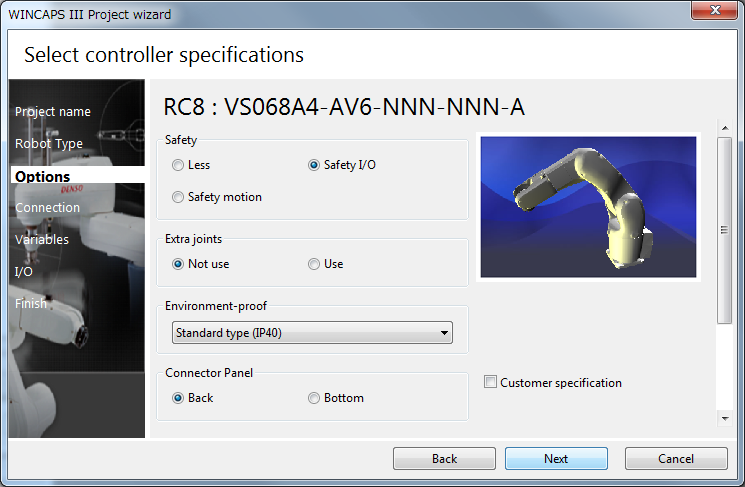Enable Use for extra joints
Image resolution: width=745 pixels, height=487 pixels.
point(314,264)
